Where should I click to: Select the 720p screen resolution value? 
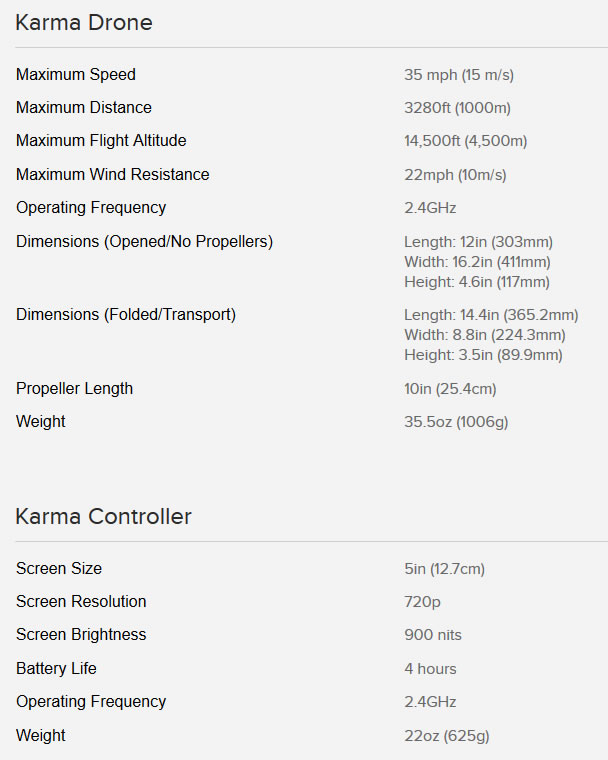click(x=422, y=602)
